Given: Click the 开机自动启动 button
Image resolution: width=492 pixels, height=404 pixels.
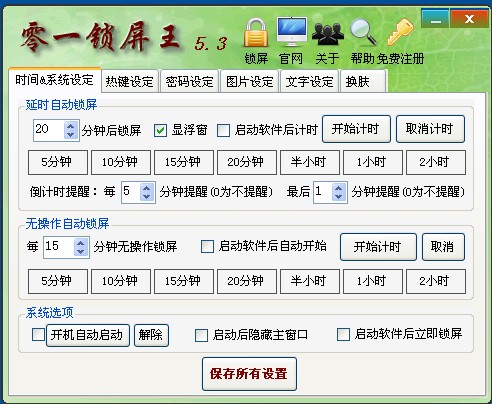Looking at the screenshot, I should 88,335.
